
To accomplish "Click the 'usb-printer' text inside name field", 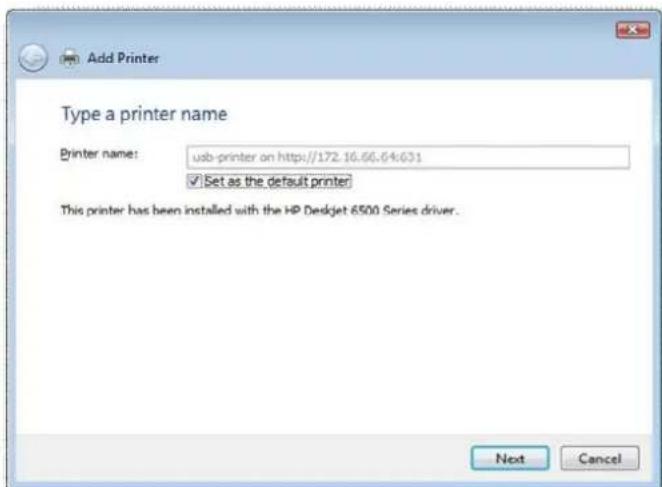I will pyautogui.click(x=224, y=157).
